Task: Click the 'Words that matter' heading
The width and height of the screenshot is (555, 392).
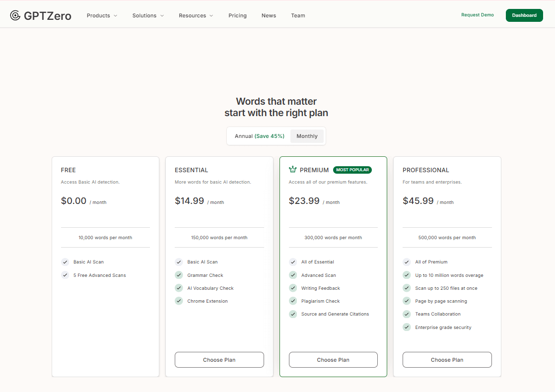Action: click(x=277, y=102)
